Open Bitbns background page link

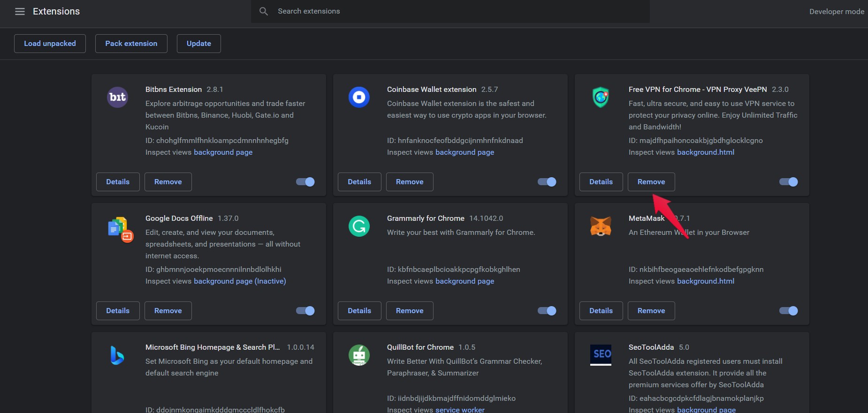pos(223,152)
